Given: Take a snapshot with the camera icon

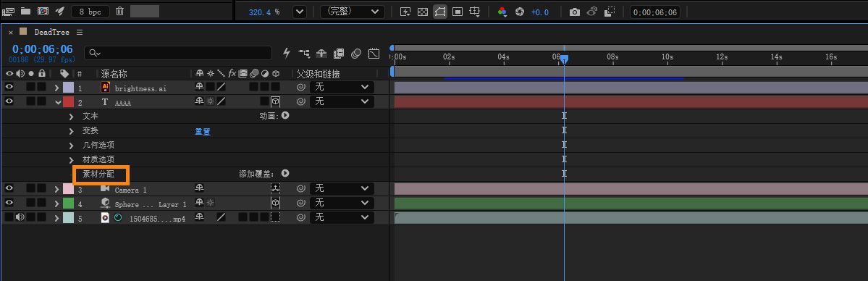Looking at the screenshot, I should [x=575, y=12].
